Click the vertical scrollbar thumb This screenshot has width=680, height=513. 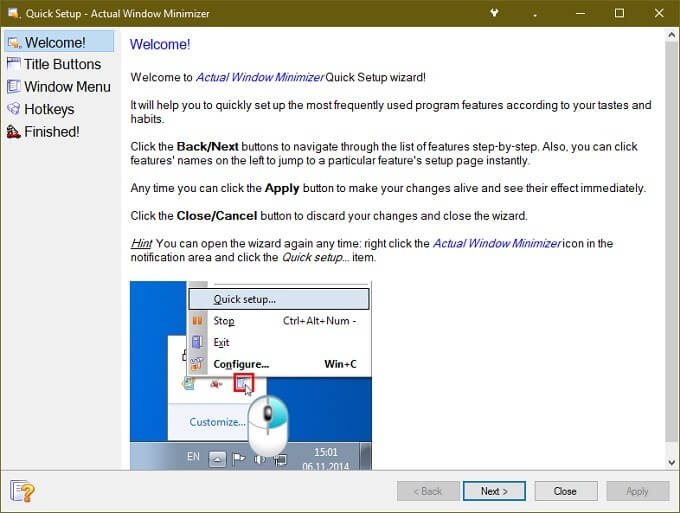click(672, 241)
